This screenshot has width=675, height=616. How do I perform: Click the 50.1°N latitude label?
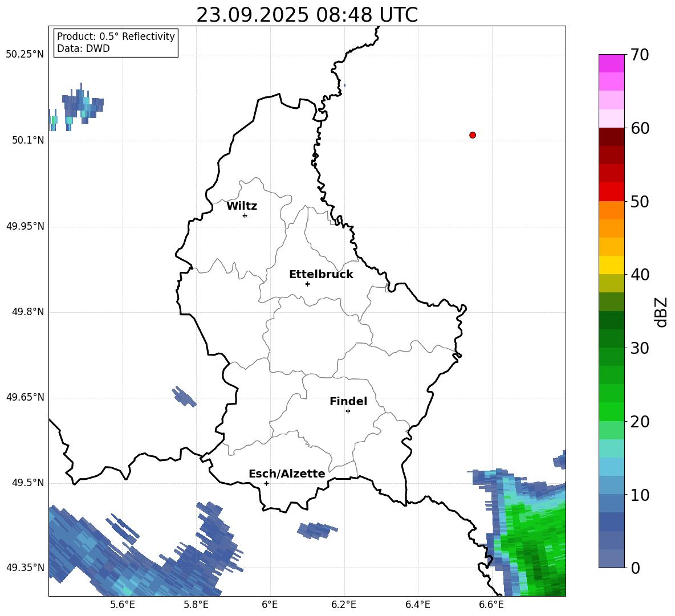click(28, 140)
